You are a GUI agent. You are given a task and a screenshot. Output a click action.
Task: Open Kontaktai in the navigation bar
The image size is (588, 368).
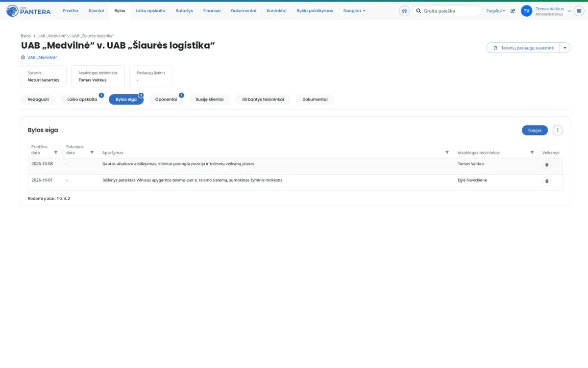click(276, 11)
